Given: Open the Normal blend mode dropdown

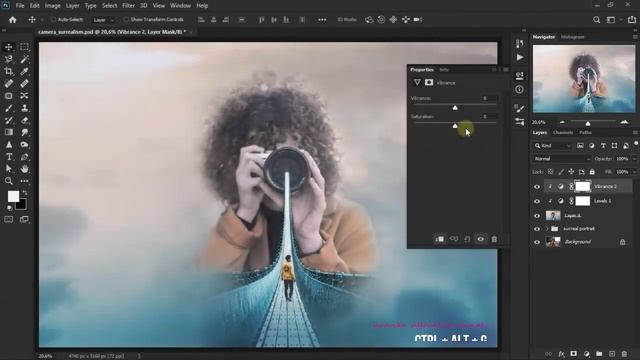Looking at the screenshot, I should (x=562, y=159).
